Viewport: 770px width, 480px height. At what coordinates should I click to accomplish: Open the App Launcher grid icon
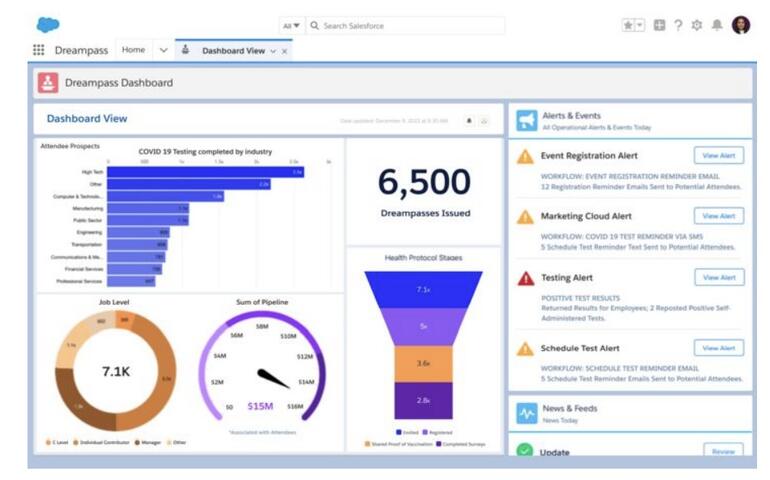tap(38, 50)
